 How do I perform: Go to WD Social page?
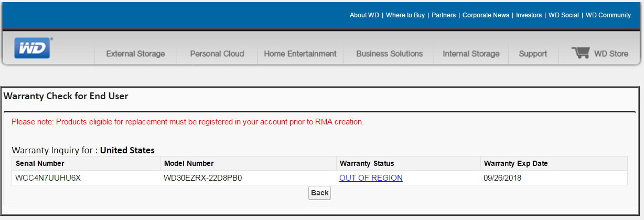coord(563,15)
